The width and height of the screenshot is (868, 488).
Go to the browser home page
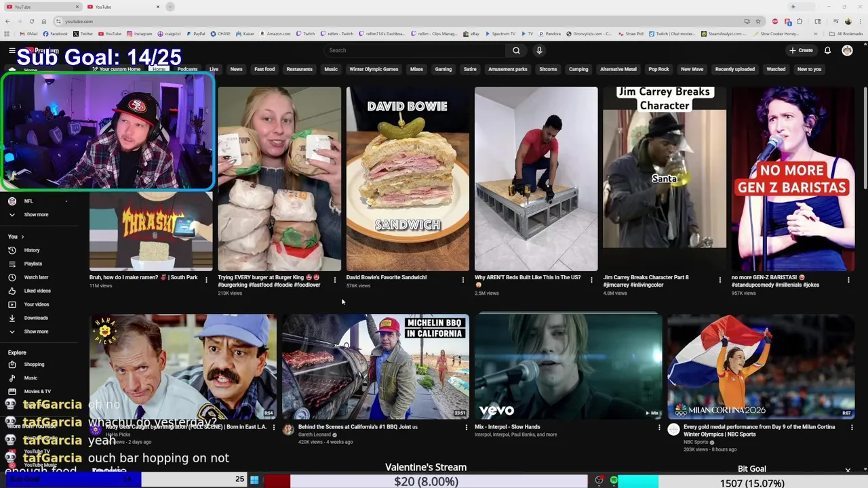tap(44, 21)
